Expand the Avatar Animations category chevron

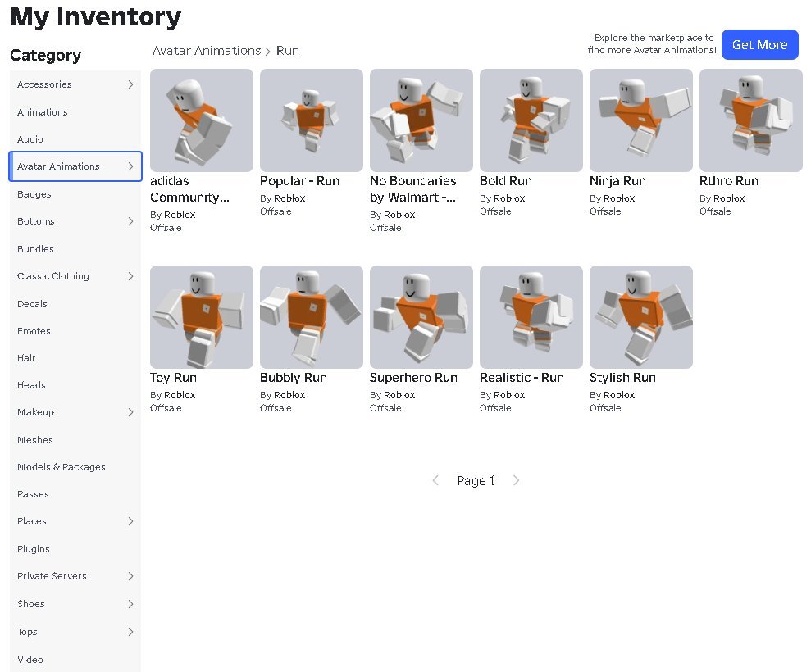131,166
